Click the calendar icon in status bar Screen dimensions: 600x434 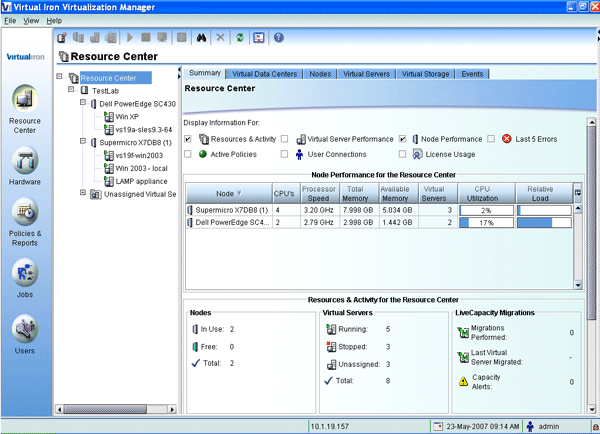click(x=438, y=426)
